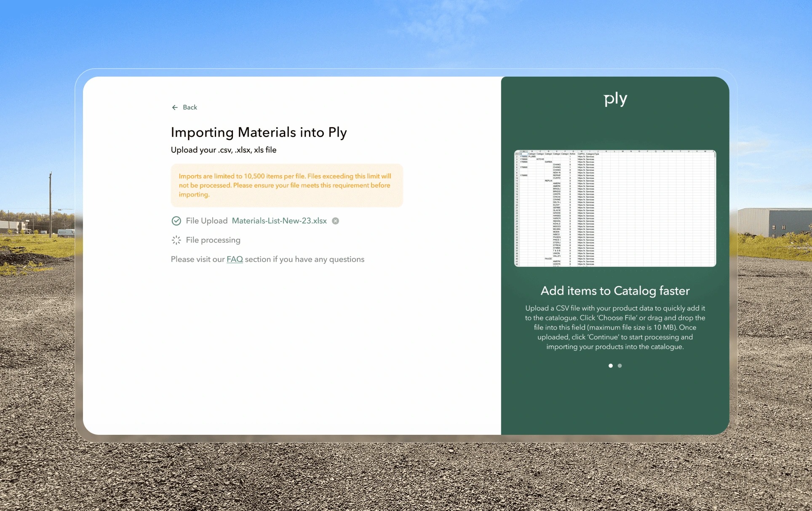Click the Add items to Catalog faster title
The height and width of the screenshot is (511, 812).
click(x=615, y=291)
